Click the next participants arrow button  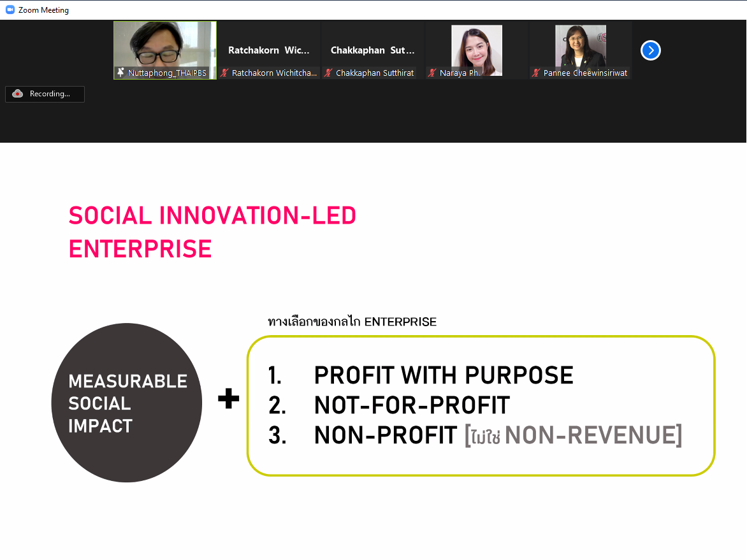[x=650, y=50]
